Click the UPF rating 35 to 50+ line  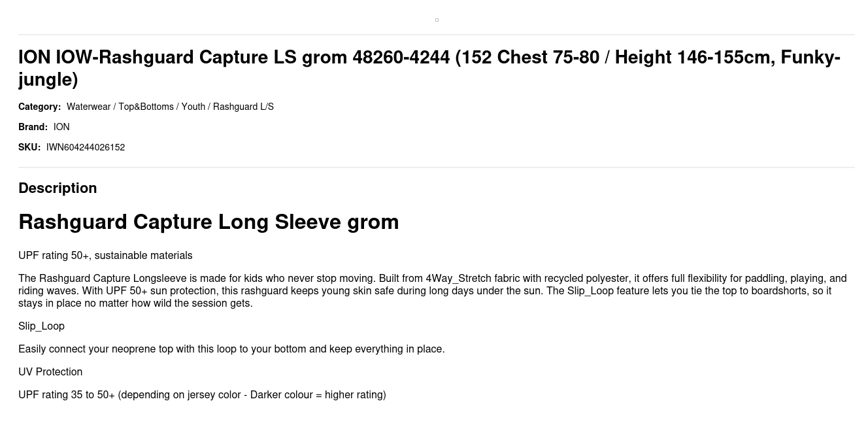(x=202, y=394)
